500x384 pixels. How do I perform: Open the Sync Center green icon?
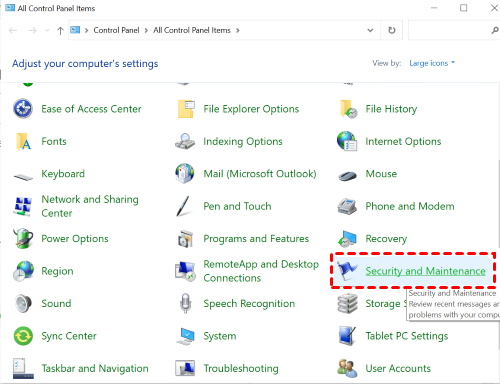(x=23, y=336)
